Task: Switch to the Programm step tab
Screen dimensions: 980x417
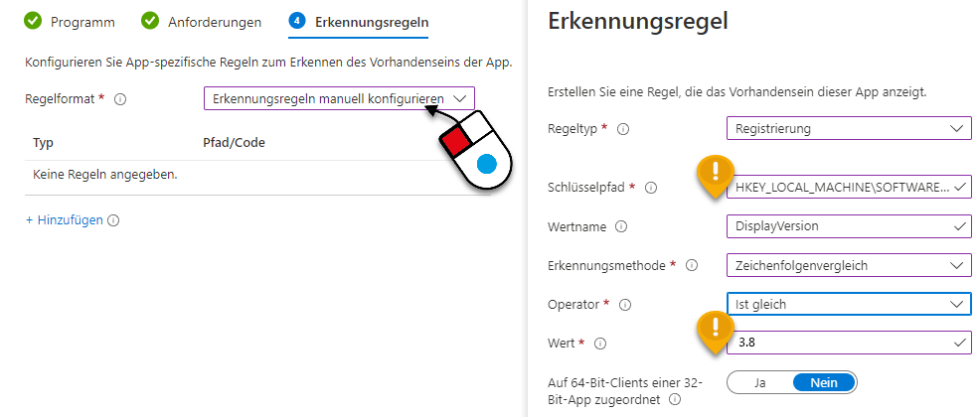Action: point(69,22)
